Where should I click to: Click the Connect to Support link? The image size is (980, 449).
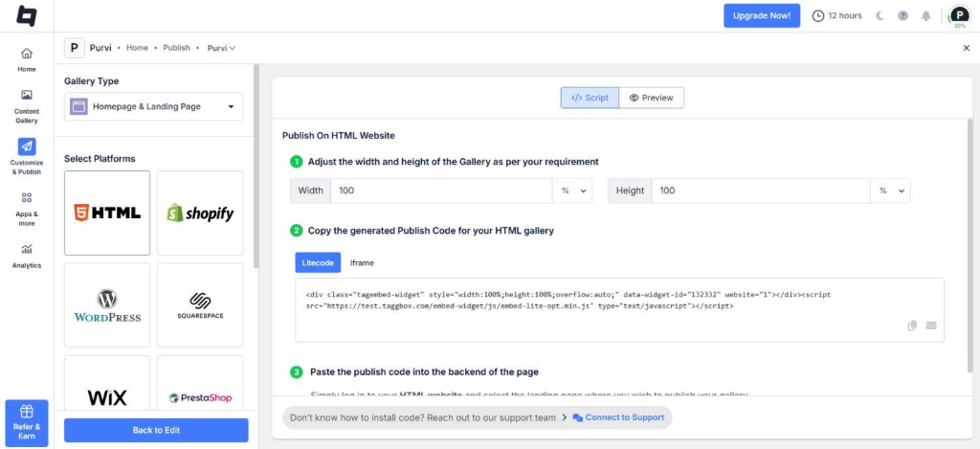point(618,417)
